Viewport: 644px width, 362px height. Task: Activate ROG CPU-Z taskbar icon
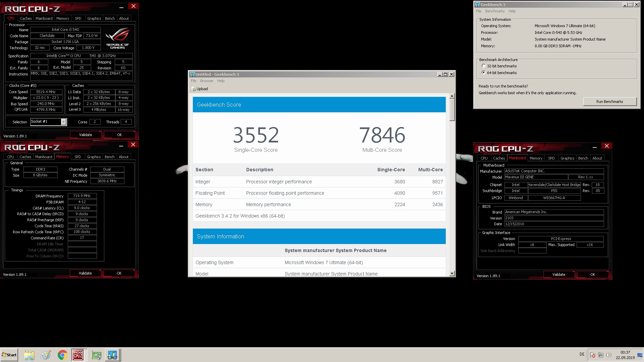[78, 355]
